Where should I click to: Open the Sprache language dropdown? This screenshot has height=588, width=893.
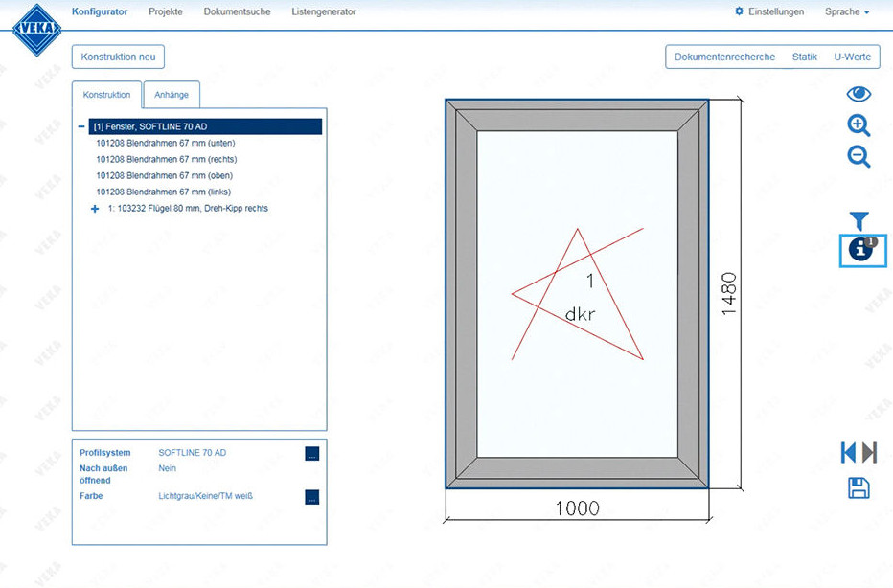846,12
